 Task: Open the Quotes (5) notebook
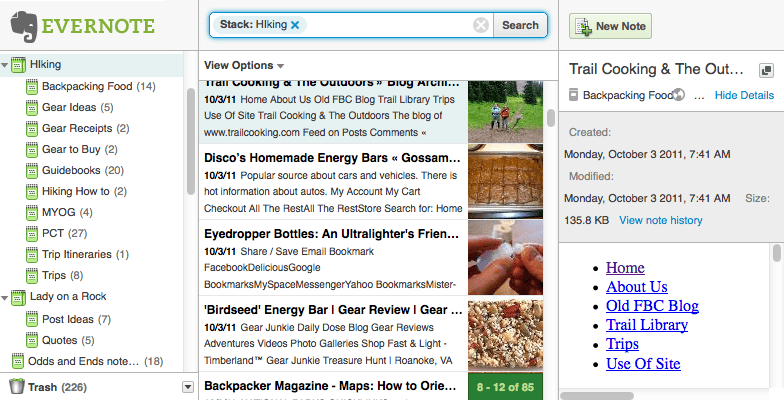68,340
